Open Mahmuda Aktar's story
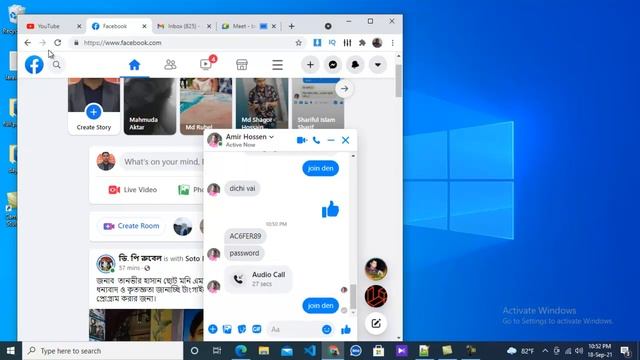The height and width of the screenshot is (360, 640). point(150,106)
